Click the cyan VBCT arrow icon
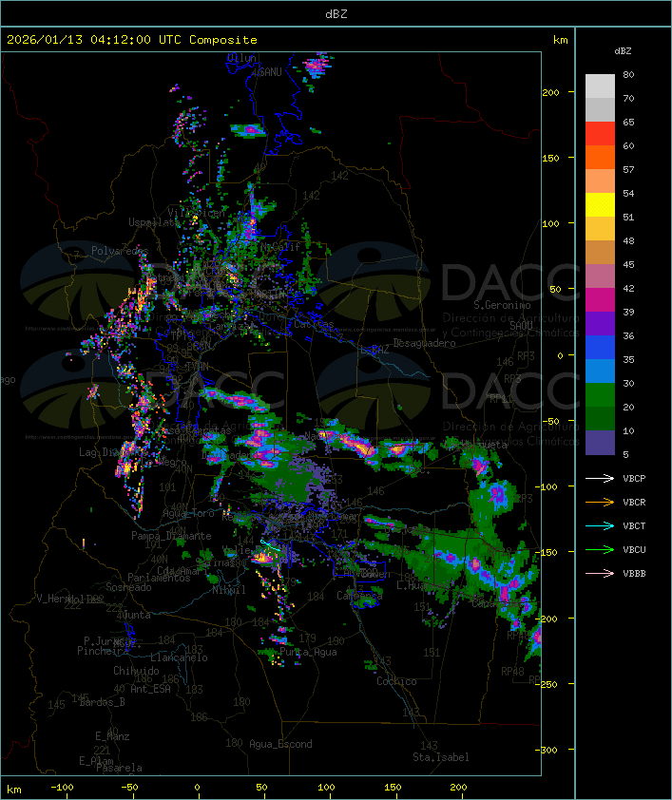 click(600, 525)
